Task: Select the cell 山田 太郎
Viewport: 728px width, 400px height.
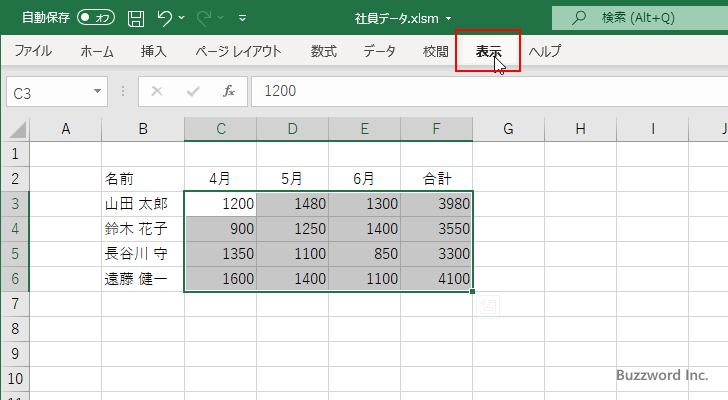Action: [143, 204]
